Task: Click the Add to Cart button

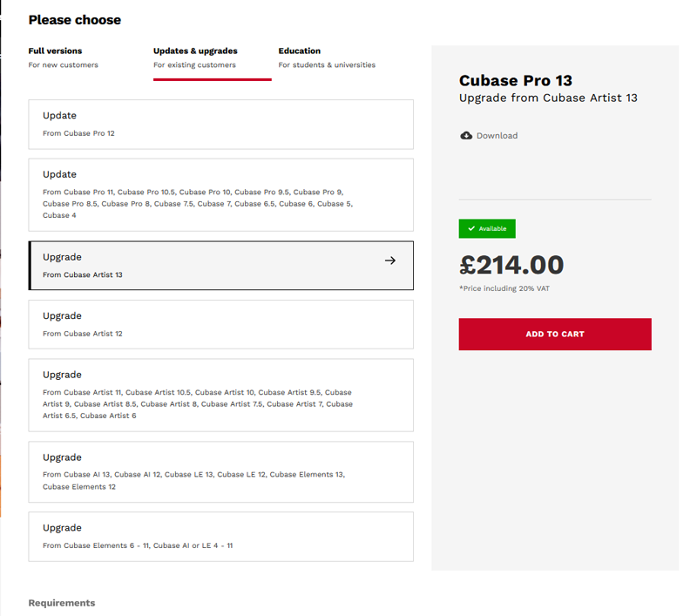Action: (x=555, y=335)
